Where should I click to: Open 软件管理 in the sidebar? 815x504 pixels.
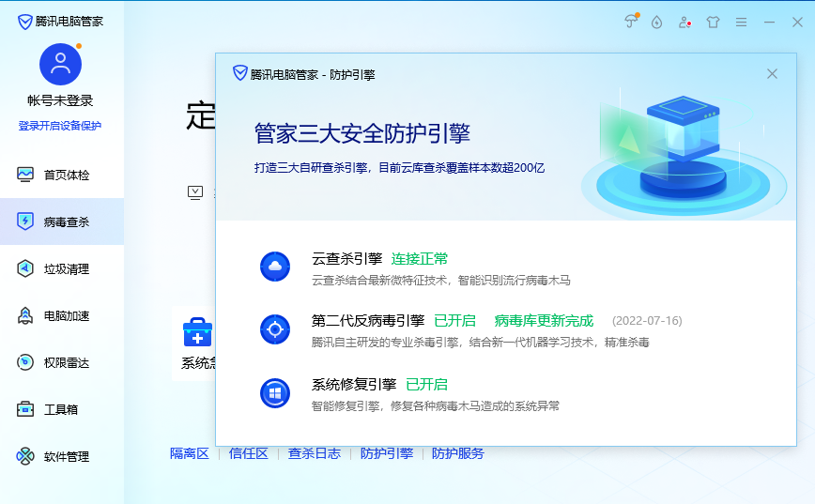tap(62, 456)
